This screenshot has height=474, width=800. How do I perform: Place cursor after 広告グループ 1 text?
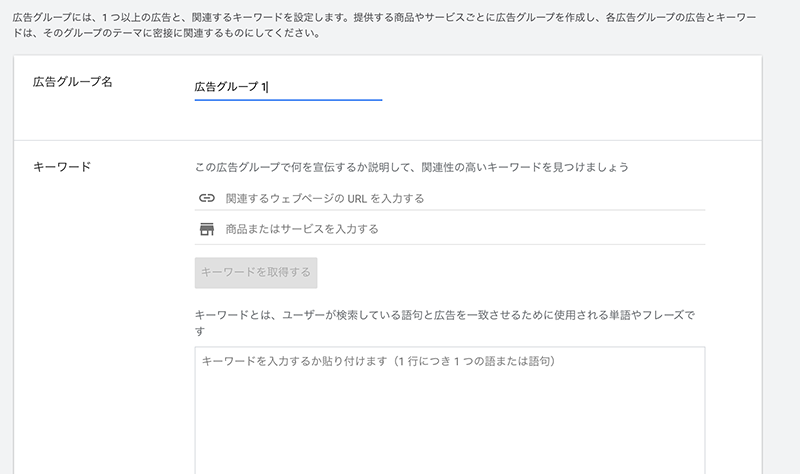[x=268, y=87]
